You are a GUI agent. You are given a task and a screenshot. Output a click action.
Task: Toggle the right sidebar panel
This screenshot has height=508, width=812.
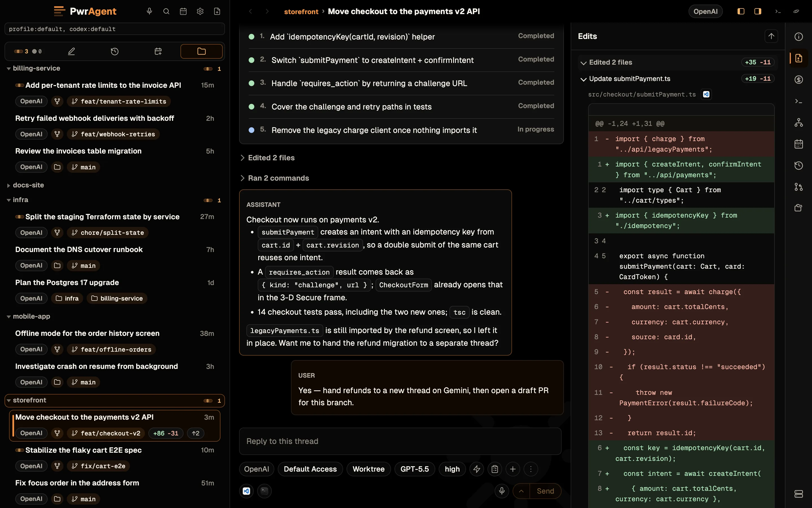point(758,11)
